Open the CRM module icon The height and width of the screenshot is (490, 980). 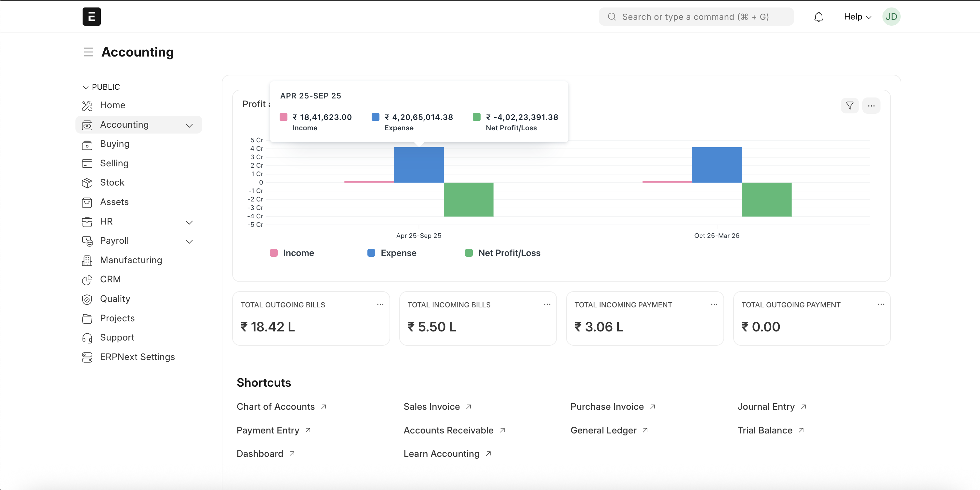click(x=87, y=279)
